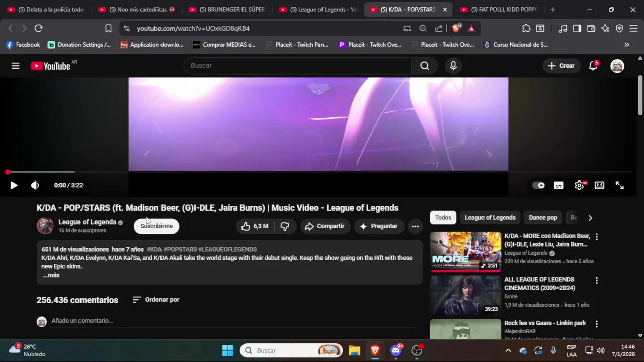
Task: Open League of Legends channel avatar
Action: [x=45, y=226]
